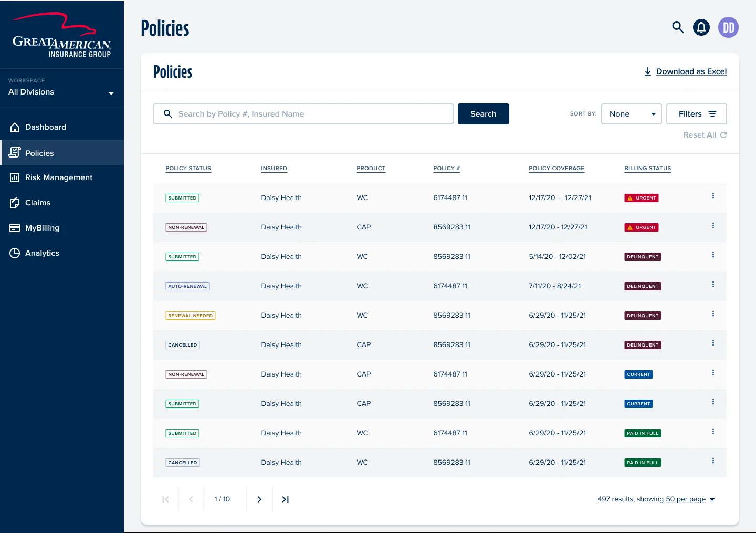The height and width of the screenshot is (533, 756).
Task: Open the Sort By None dropdown
Action: pos(632,114)
